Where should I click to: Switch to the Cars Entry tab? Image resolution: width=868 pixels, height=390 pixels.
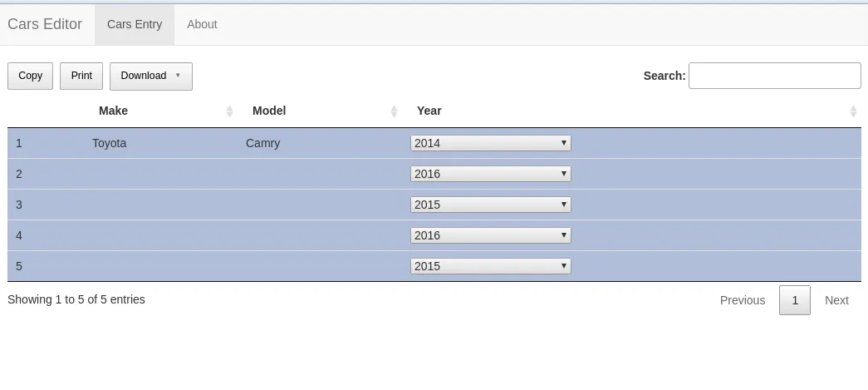(135, 24)
